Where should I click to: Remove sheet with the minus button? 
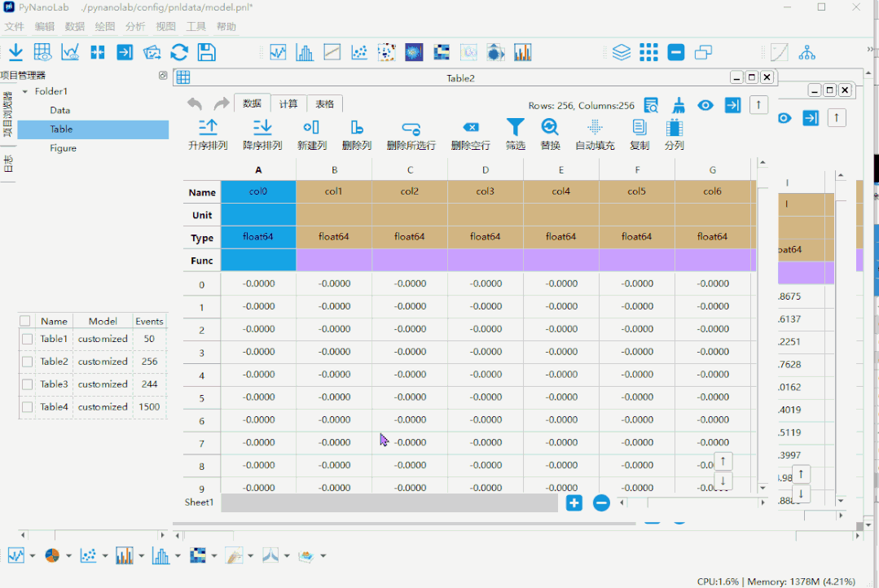[x=601, y=502]
